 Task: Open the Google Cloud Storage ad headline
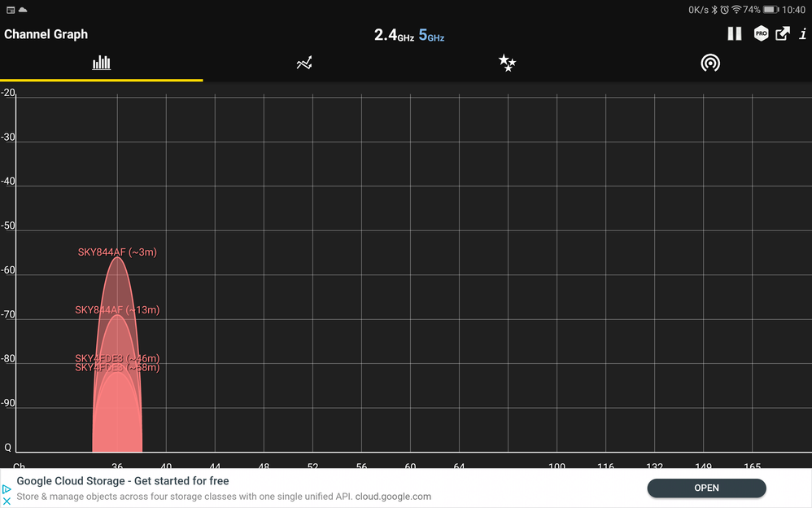click(x=123, y=481)
